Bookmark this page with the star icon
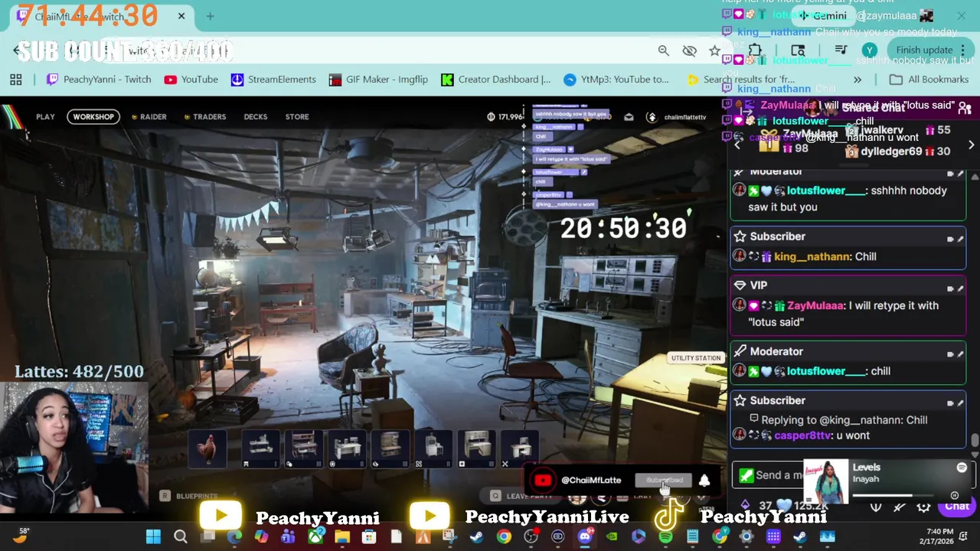 (x=714, y=51)
